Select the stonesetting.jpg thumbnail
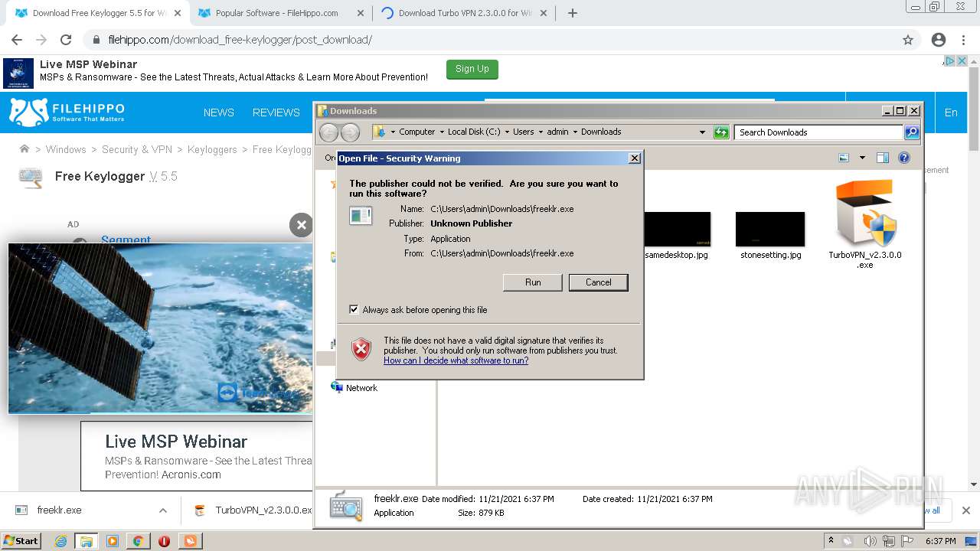The width and height of the screenshot is (980, 551). (x=770, y=236)
